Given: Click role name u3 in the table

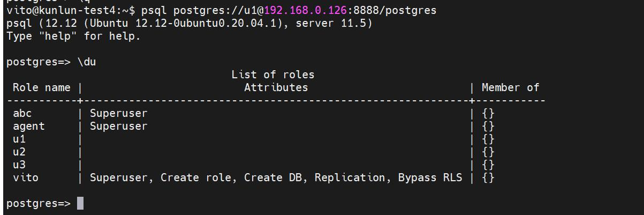Looking at the screenshot, I should (x=19, y=165).
